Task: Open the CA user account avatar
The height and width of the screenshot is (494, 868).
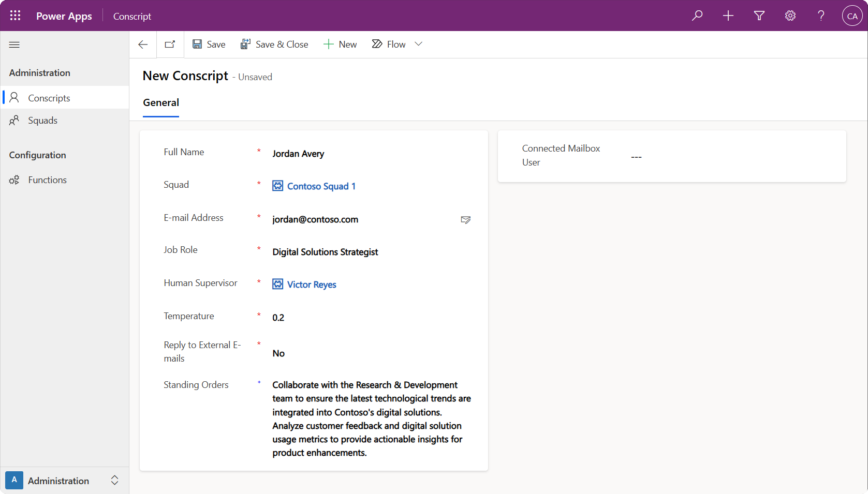Action: [x=852, y=16]
